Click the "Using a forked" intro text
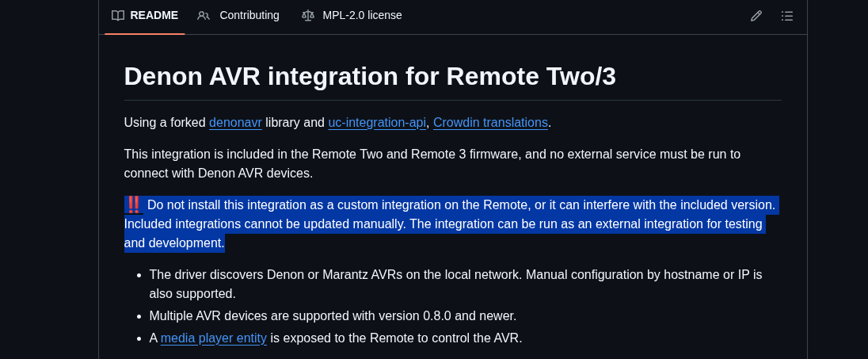 pos(165,123)
